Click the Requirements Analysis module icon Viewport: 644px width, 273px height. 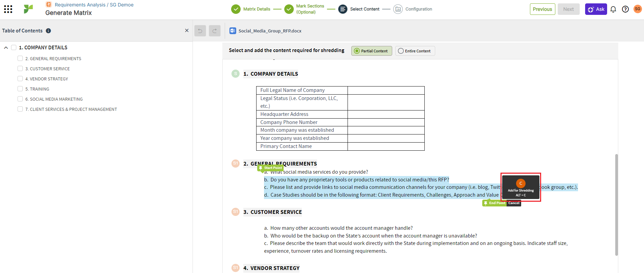pyautogui.click(x=49, y=4)
